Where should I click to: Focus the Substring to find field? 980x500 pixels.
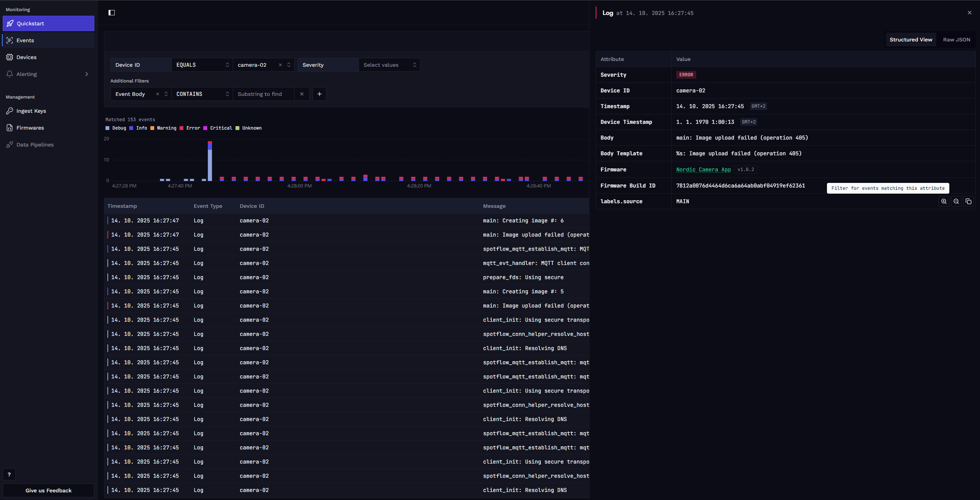264,94
